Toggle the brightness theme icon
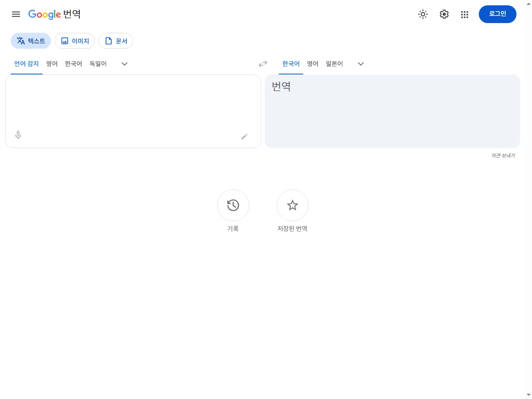Screen dimensions: 532x399 click(x=423, y=14)
